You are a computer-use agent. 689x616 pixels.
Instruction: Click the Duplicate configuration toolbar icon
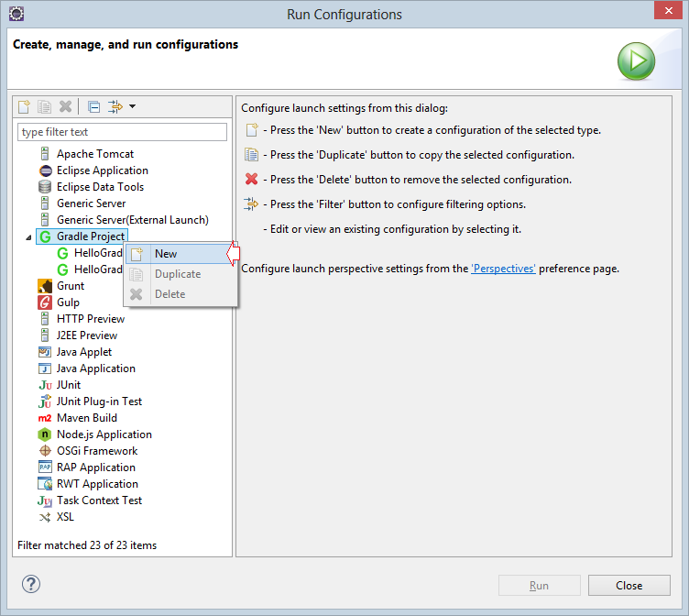point(44,107)
